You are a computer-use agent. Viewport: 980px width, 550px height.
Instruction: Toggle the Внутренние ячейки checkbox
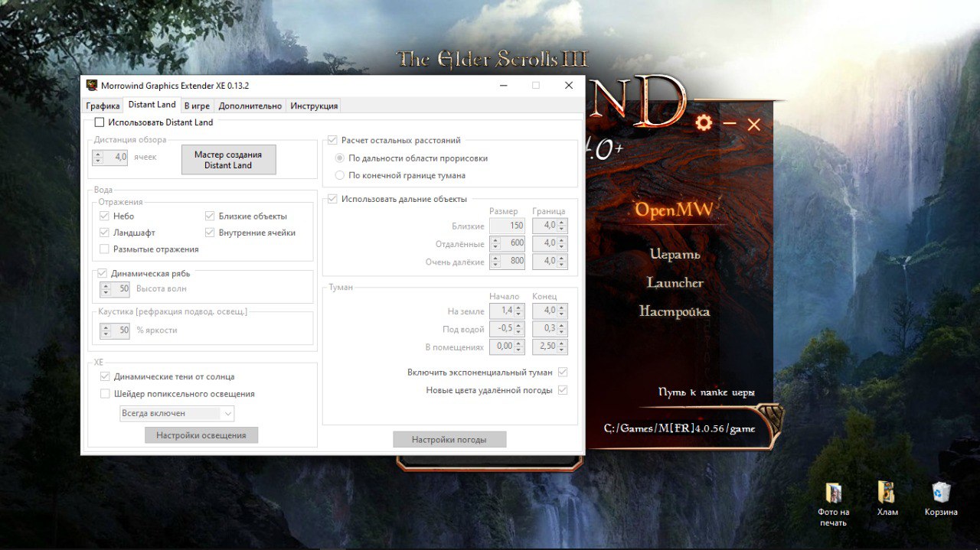point(210,233)
